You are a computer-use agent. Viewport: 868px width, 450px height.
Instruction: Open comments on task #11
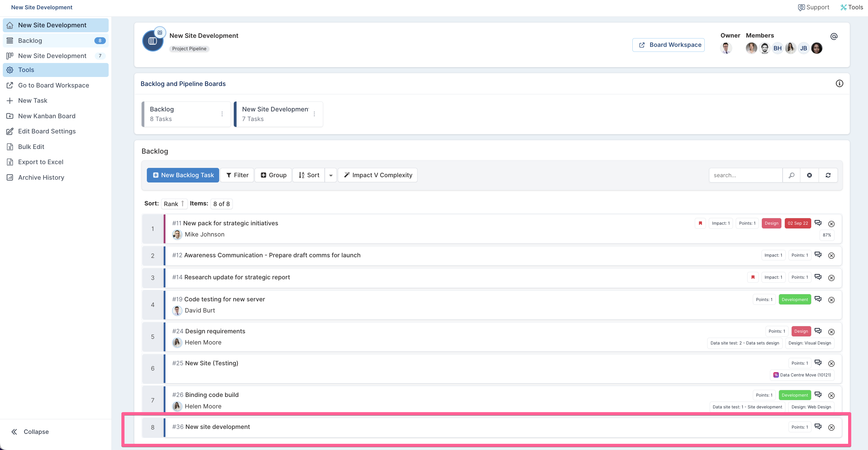[x=818, y=223]
